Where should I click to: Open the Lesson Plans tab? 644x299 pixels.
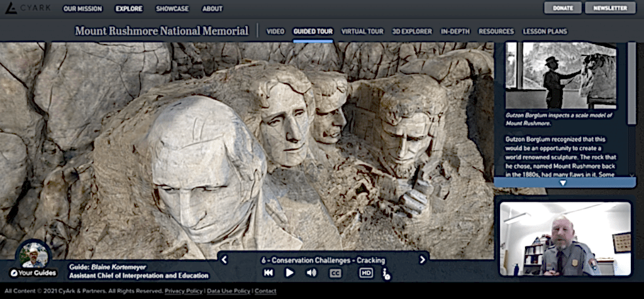tap(545, 31)
